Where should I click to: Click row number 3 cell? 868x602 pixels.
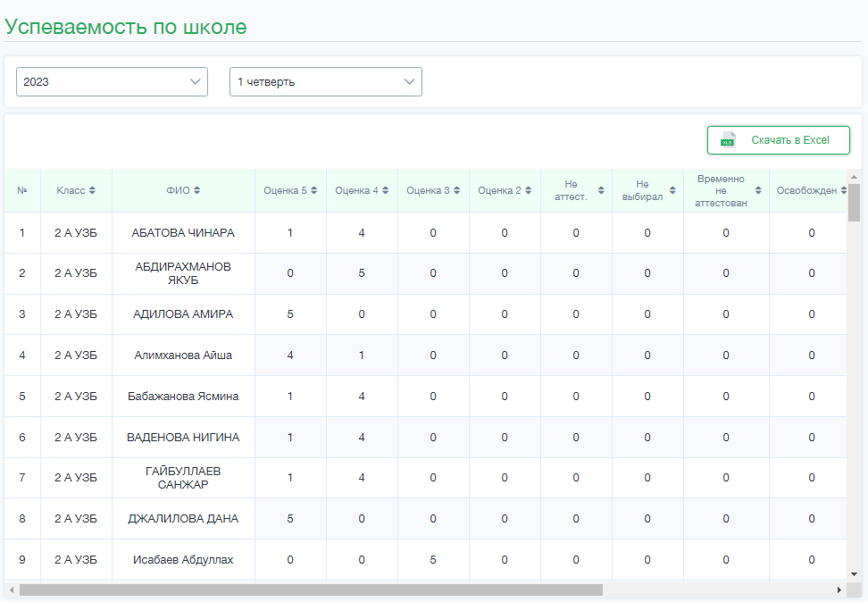pos(22,314)
